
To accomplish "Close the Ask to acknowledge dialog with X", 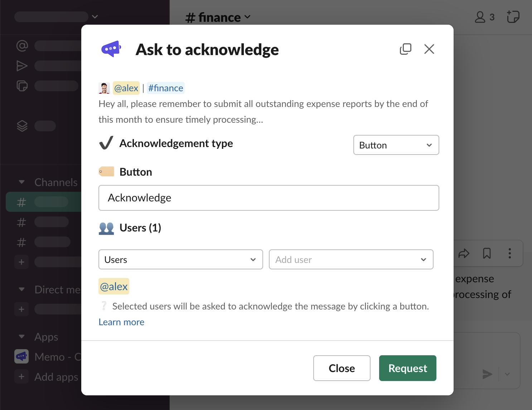I will pos(429,49).
